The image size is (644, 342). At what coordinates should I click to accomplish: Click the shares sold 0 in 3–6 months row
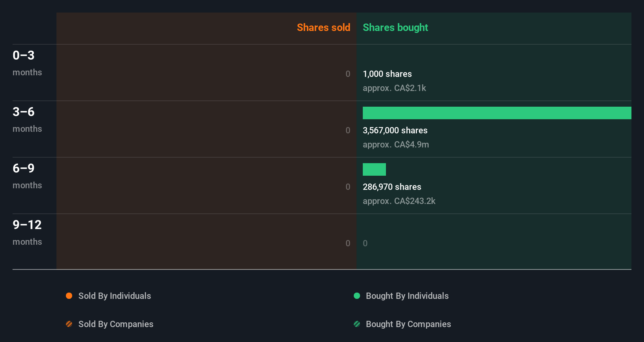[x=348, y=130]
